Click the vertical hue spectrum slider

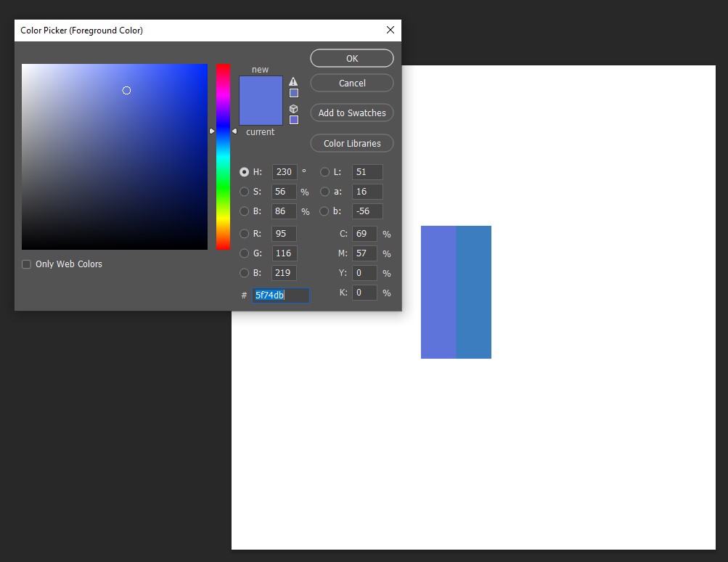point(223,156)
